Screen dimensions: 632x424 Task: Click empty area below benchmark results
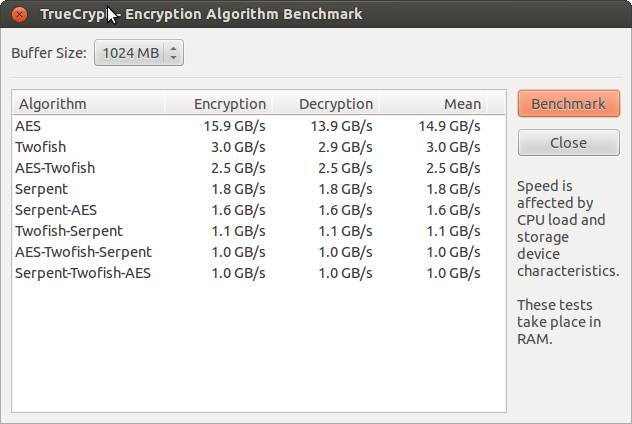pos(259,347)
